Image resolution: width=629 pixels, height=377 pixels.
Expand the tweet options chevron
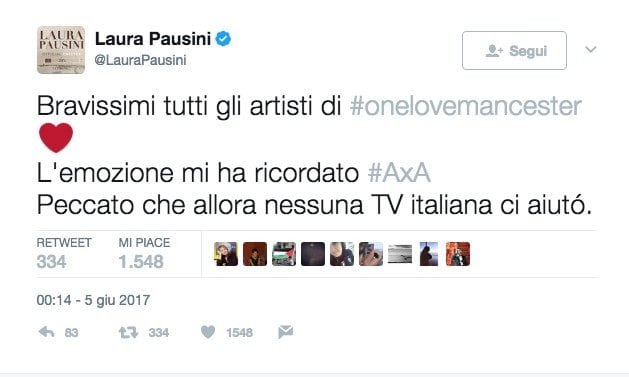pos(590,49)
